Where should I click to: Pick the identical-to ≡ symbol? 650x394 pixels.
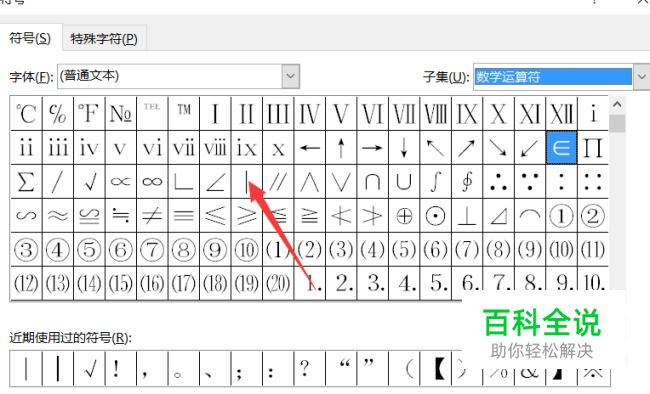tap(184, 216)
